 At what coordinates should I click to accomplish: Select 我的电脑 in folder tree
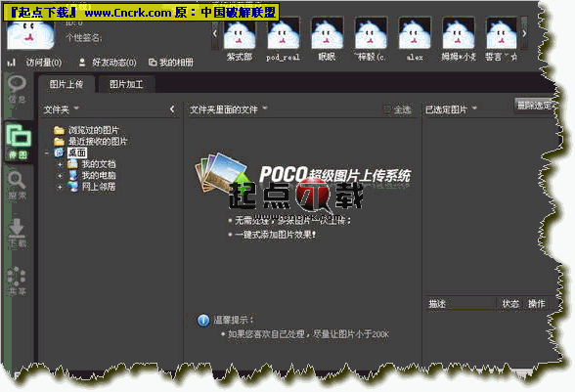(98, 176)
